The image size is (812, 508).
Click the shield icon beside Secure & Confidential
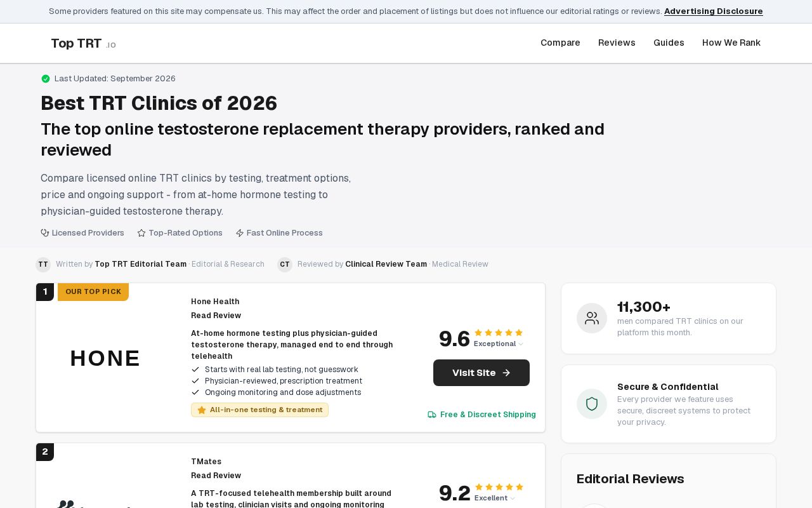coord(592,404)
